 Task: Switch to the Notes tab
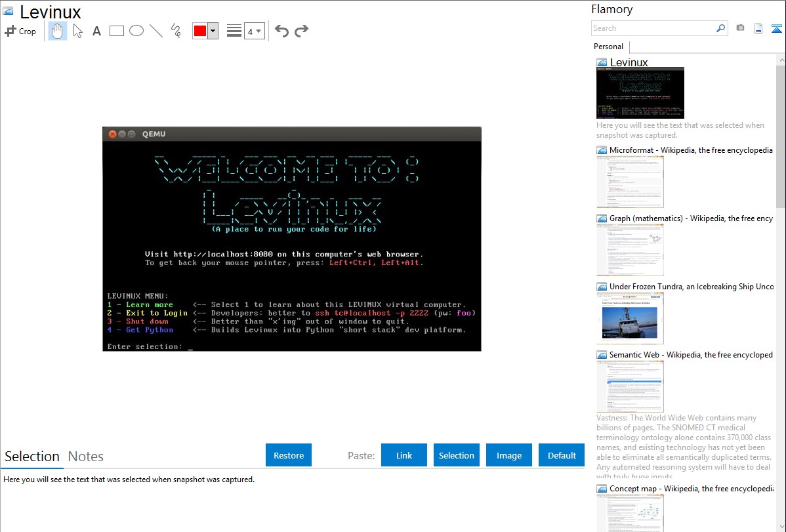86,457
